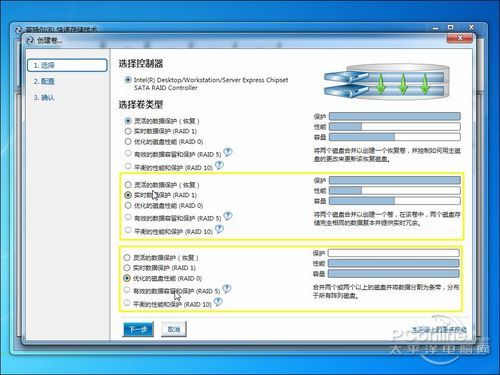Choose 实时数据保护 (RAID 1) in middle yellow box
500x375 pixels.
[128, 195]
